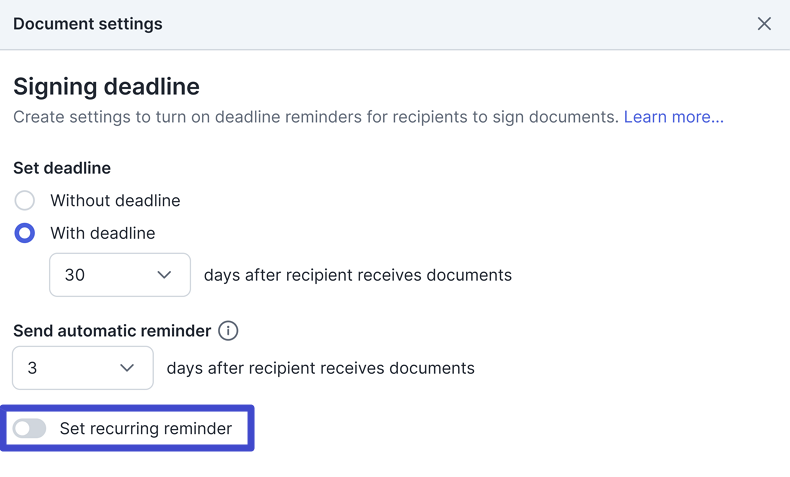This screenshot has width=790, height=477.
Task: Click the chevron in the deadline days dropdown
Action: tap(165, 275)
